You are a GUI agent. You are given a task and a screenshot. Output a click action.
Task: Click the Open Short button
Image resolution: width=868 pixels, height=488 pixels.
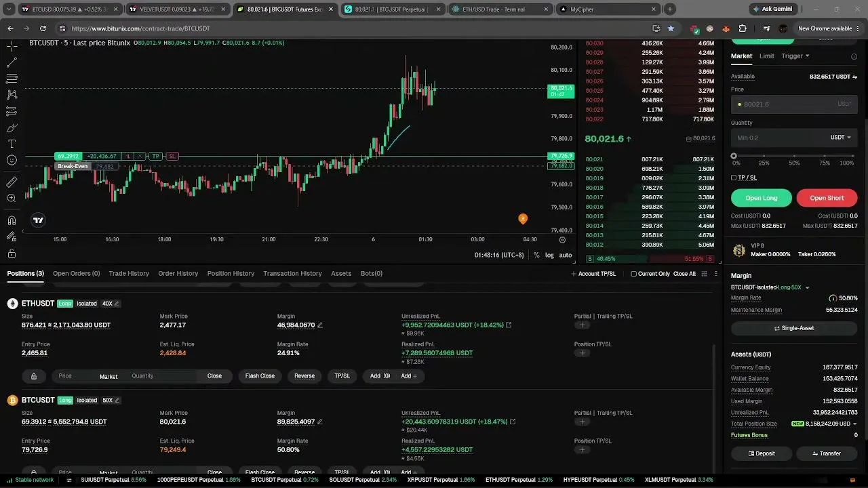tap(827, 198)
